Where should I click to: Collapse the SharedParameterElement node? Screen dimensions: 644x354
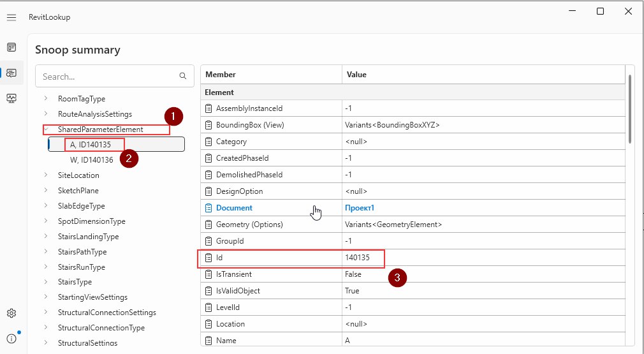(x=46, y=129)
